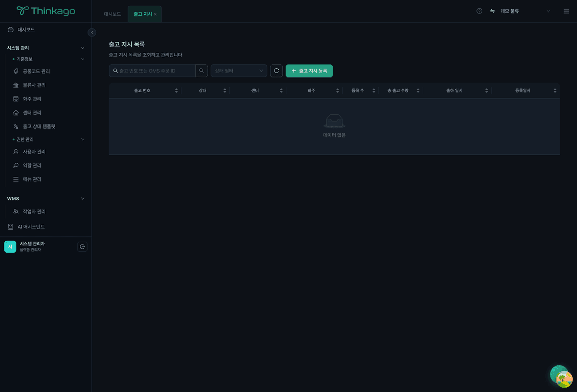Image resolution: width=577 pixels, height=392 pixels.
Task: Close the 출고 지시 tab
Action: click(x=155, y=14)
